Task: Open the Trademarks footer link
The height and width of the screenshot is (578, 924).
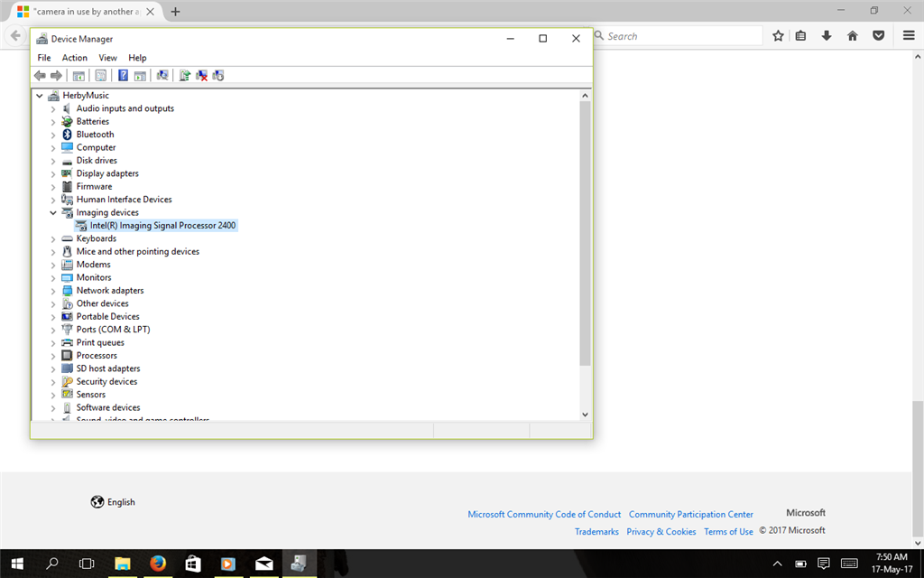Action: click(x=596, y=531)
